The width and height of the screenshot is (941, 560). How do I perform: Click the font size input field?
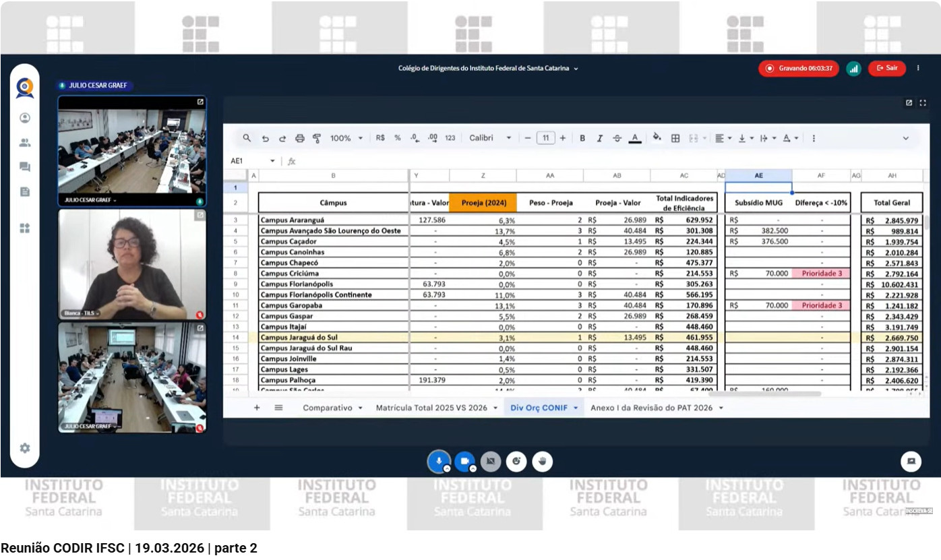tap(545, 138)
